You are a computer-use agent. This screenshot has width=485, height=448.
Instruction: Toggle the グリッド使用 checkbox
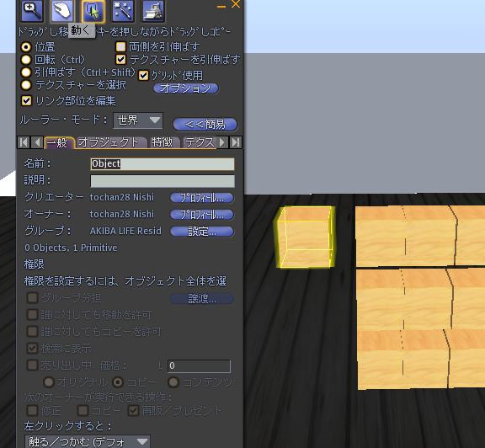click(143, 75)
